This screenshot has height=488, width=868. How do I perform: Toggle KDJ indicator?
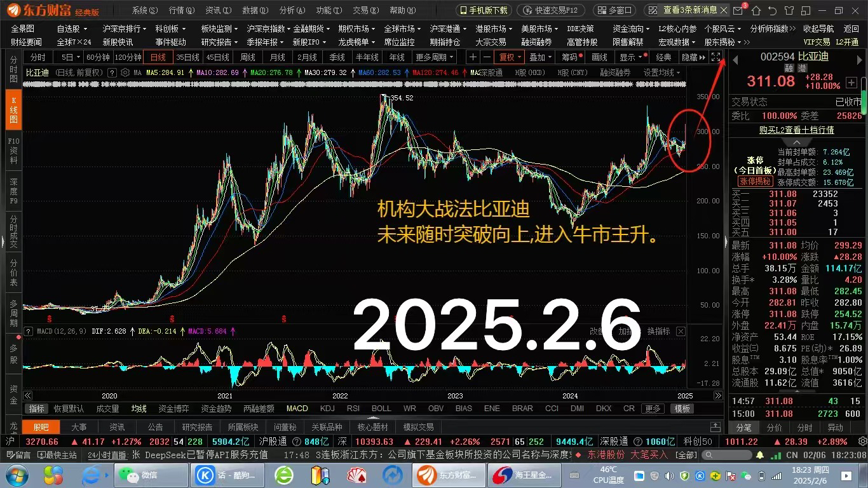(x=327, y=409)
